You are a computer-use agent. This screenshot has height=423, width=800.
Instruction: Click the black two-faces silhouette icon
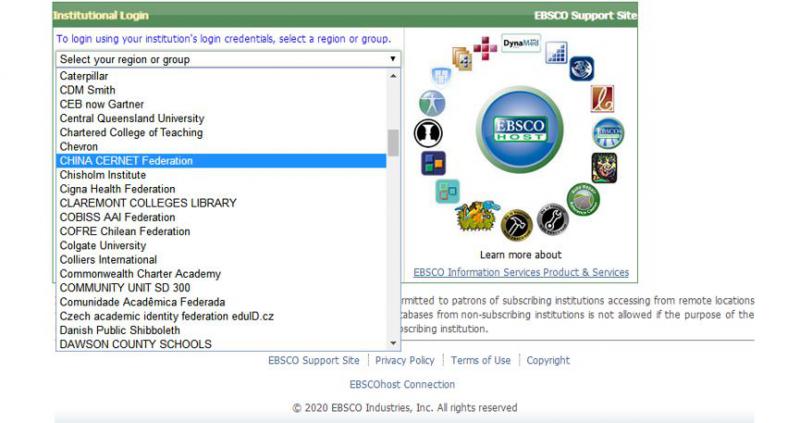click(x=428, y=133)
